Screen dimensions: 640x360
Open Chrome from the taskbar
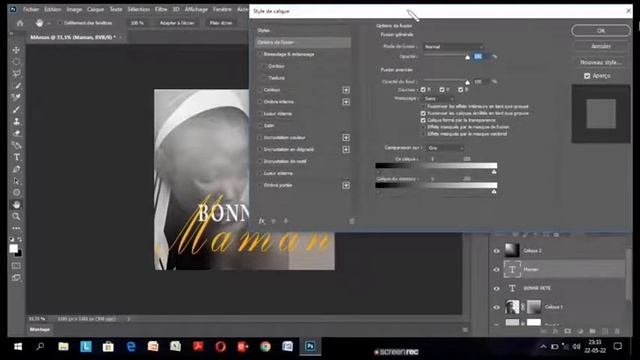[x=265, y=347]
